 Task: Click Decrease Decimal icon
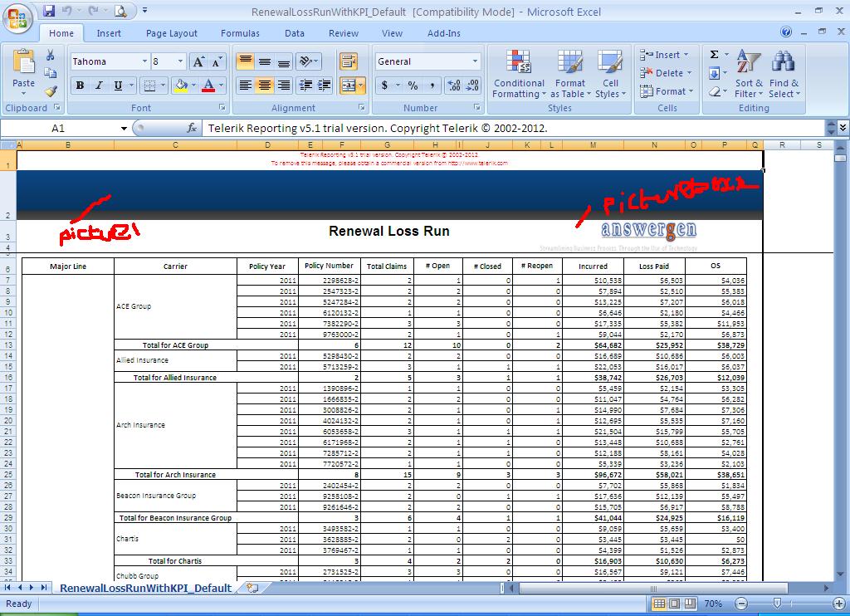coord(472,86)
